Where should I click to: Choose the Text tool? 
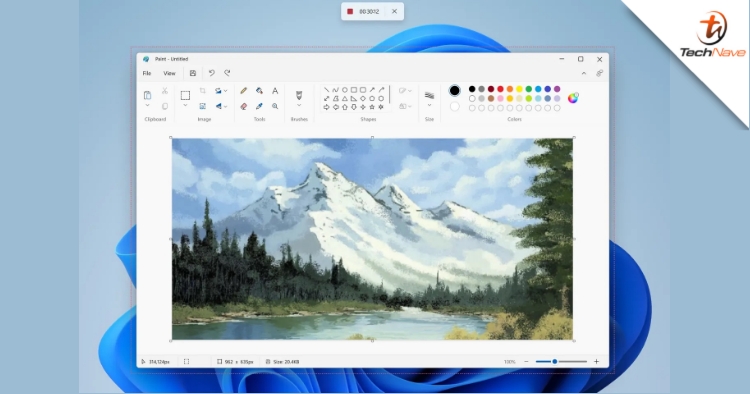tap(275, 91)
